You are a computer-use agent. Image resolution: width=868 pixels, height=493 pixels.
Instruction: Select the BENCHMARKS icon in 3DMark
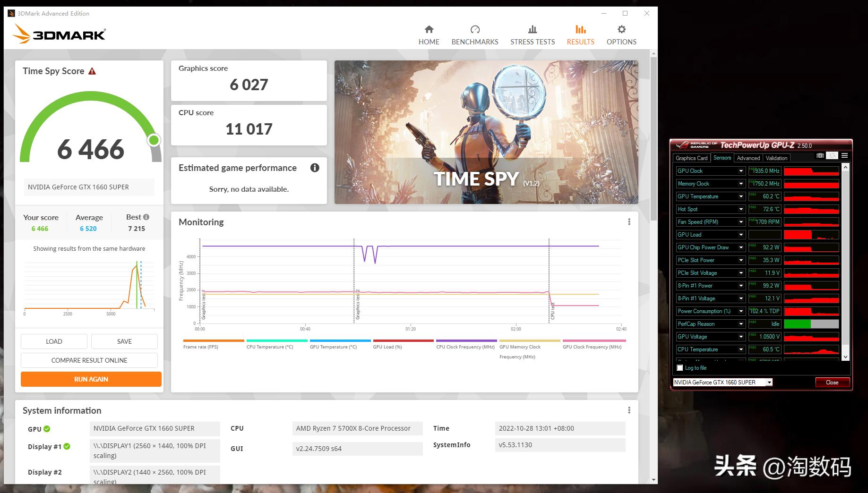(474, 29)
